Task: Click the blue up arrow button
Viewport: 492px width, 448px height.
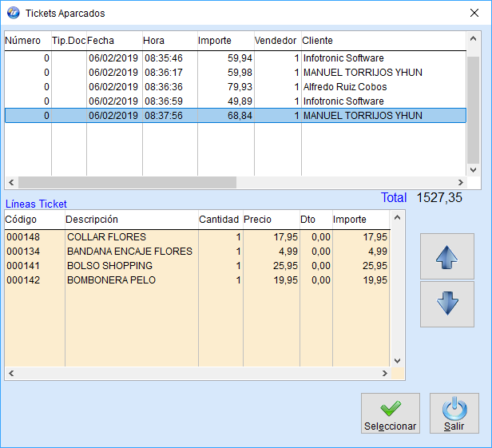Action: click(447, 256)
